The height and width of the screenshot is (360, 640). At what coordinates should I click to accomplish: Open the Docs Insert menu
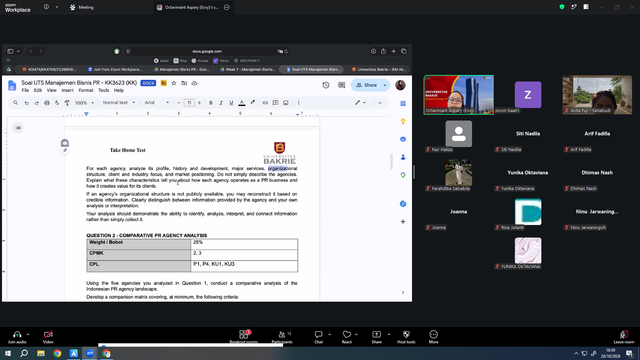click(x=67, y=90)
